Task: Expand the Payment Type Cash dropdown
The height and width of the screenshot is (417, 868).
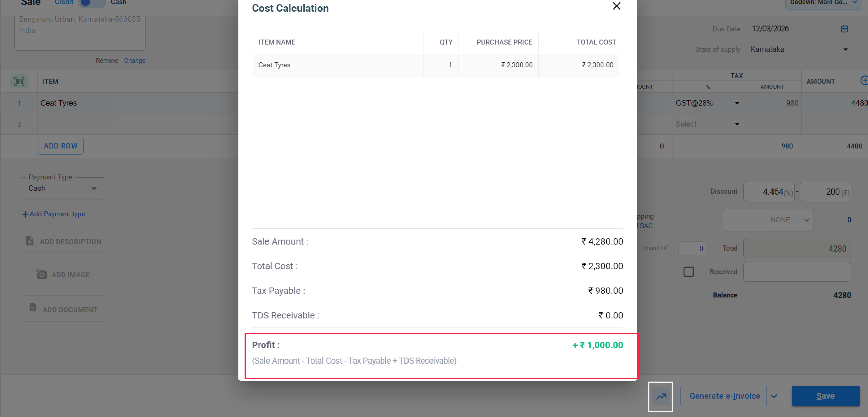Action: coord(94,188)
